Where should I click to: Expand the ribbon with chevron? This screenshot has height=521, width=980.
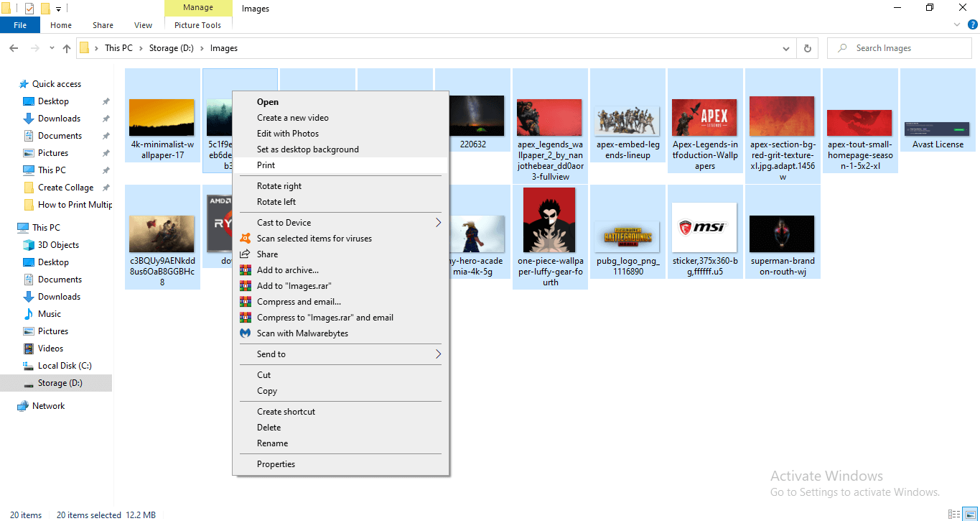(x=957, y=24)
